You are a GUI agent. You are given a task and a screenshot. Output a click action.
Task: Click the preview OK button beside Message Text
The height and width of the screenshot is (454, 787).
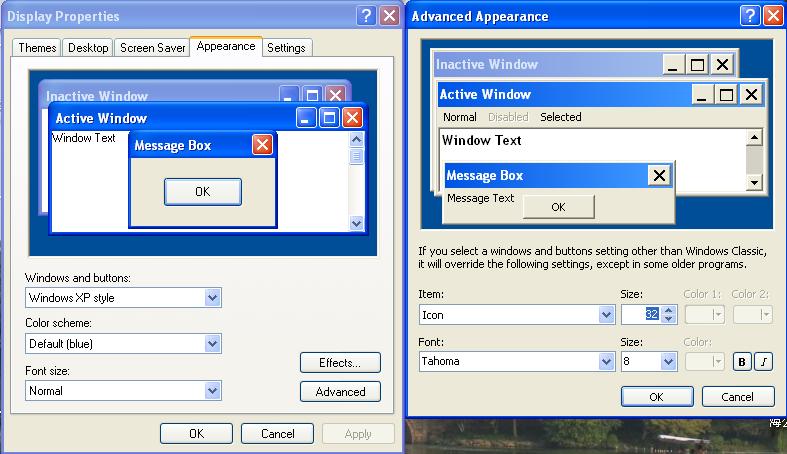[559, 207]
